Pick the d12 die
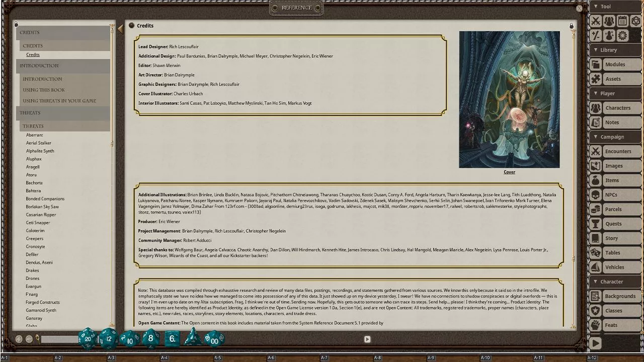The image size is (644, 362). [x=109, y=338]
